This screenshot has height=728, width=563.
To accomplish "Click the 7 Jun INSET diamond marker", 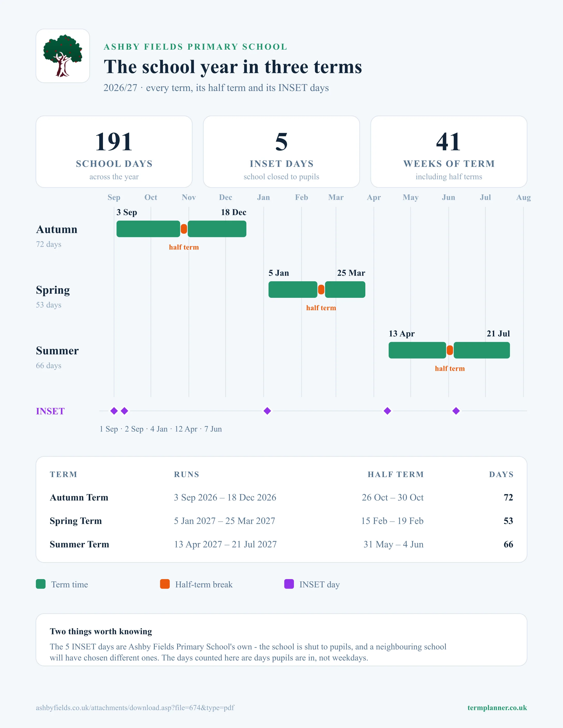I will point(456,411).
